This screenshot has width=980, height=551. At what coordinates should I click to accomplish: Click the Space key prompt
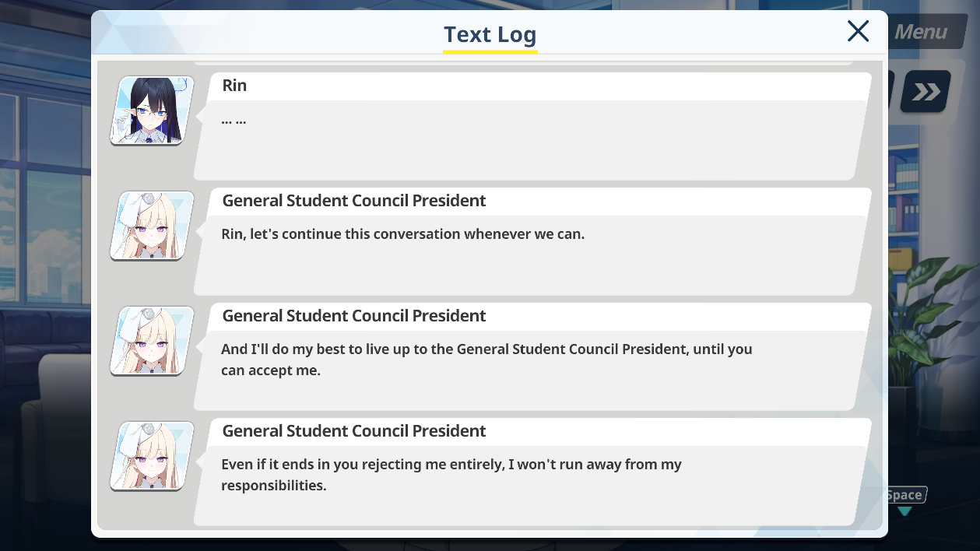906,495
